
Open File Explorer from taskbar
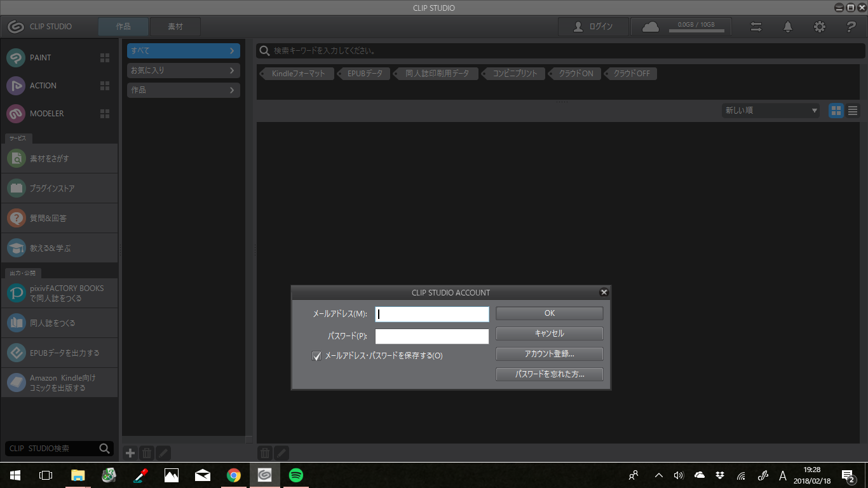[x=78, y=475]
